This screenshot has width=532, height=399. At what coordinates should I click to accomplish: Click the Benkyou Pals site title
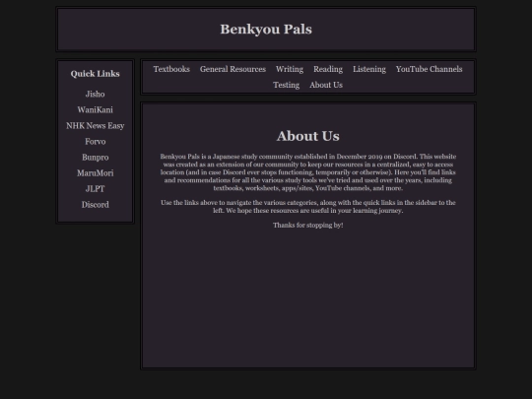pyautogui.click(x=266, y=30)
